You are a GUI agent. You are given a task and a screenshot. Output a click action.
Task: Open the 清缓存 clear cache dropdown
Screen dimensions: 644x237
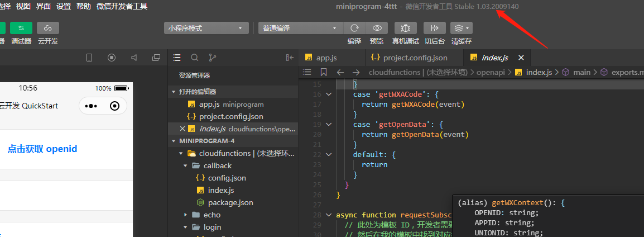pyautogui.click(x=461, y=28)
